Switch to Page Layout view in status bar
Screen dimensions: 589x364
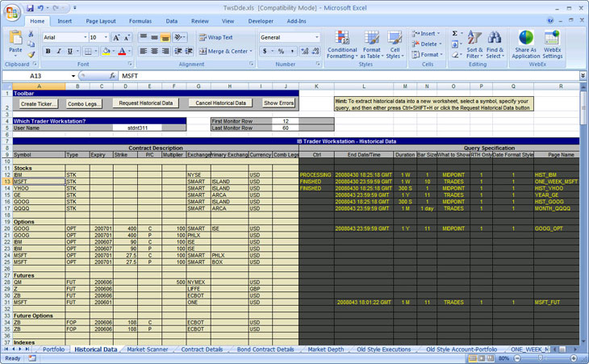click(481, 358)
